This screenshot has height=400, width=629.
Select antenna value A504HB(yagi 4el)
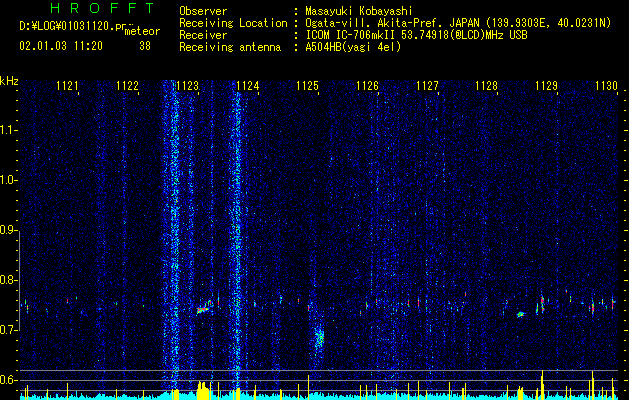point(353,47)
